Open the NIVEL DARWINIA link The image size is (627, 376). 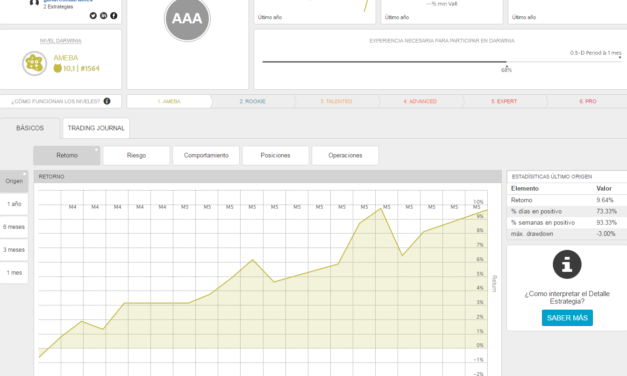point(61,41)
